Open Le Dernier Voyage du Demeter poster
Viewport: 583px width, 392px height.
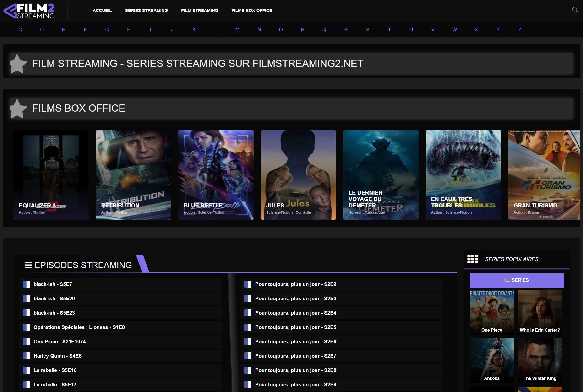coord(381,175)
